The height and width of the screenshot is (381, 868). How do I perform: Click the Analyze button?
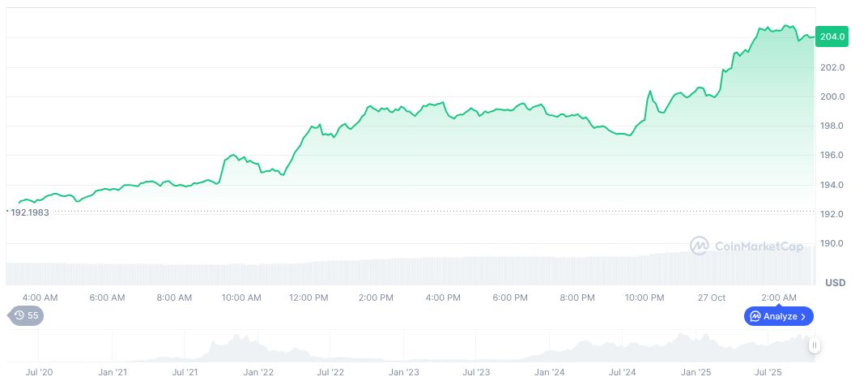[x=779, y=316]
